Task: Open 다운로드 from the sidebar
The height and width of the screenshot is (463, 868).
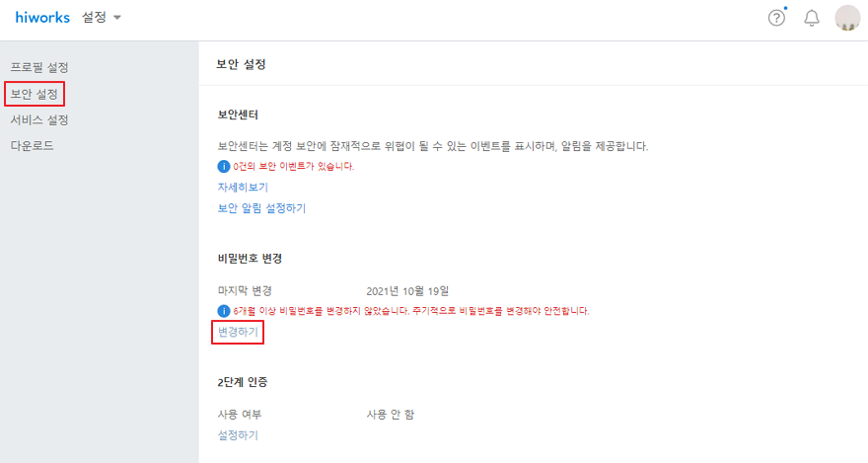Action: click(33, 146)
